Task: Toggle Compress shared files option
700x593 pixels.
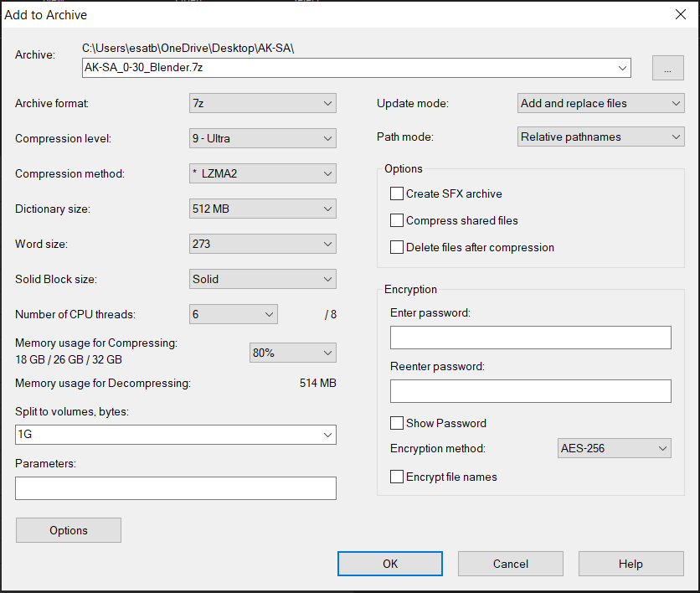Action: pos(397,221)
